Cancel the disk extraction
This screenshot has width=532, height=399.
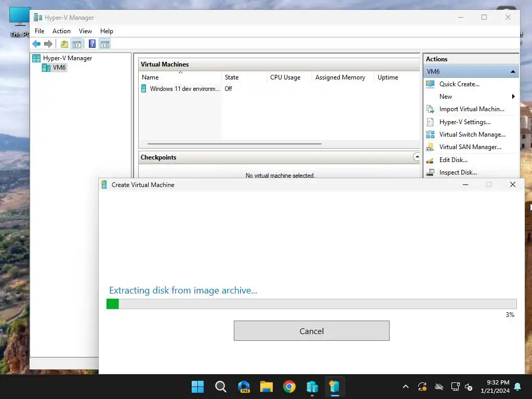tap(312, 331)
